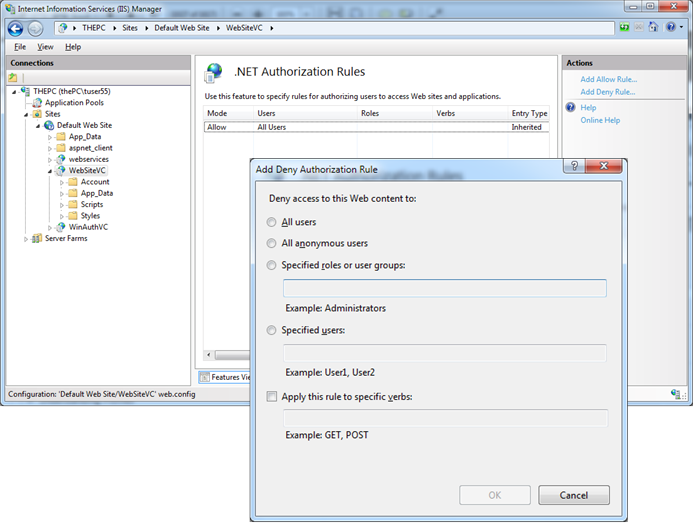Viewport: 694px width, 523px height.
Task: Click the Application Pools icon
Action: [x=38, y=103]
